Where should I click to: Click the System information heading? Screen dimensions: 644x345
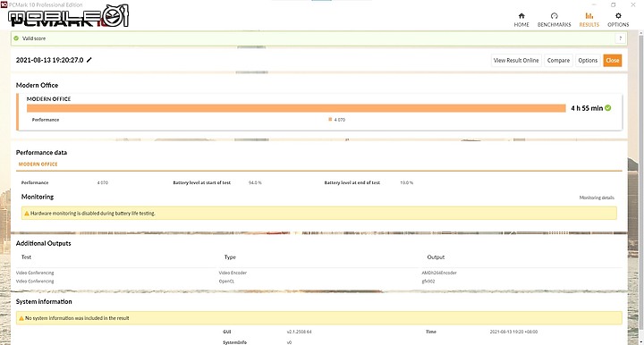click(x=44, y=301)
